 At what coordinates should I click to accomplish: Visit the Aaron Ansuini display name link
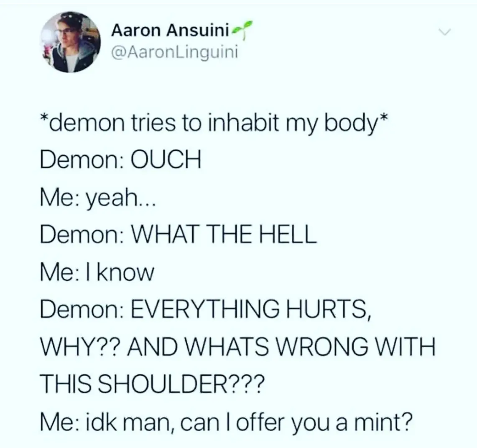pos(170,31)
